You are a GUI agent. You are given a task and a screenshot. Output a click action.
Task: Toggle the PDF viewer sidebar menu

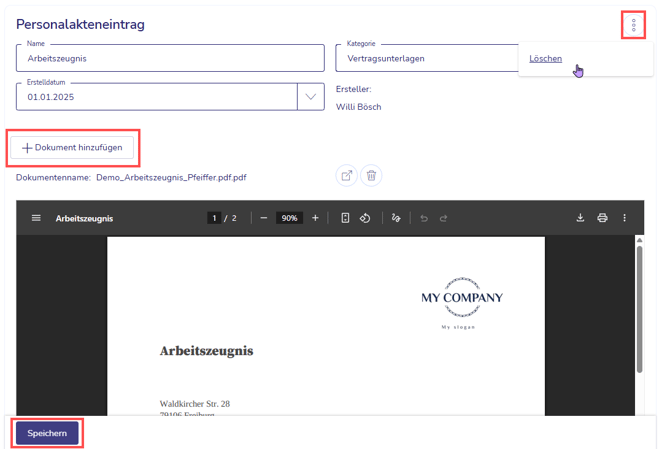click(x=37, y=218)
